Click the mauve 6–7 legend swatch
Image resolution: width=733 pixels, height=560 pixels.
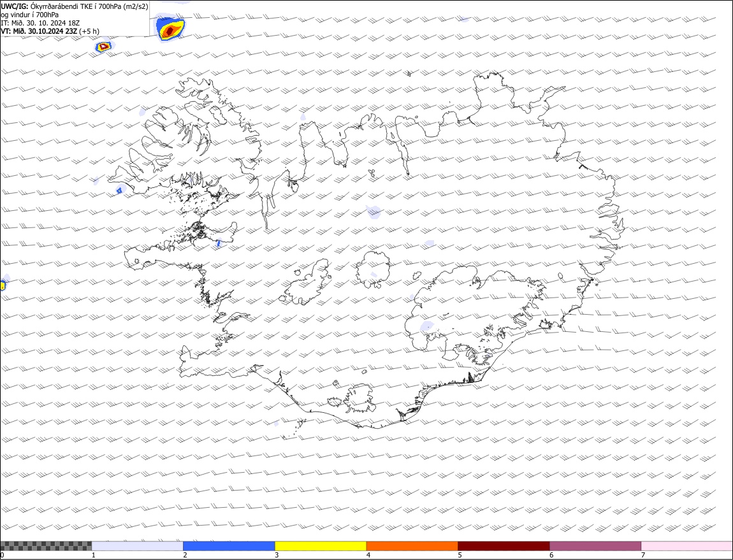[595, 546]
